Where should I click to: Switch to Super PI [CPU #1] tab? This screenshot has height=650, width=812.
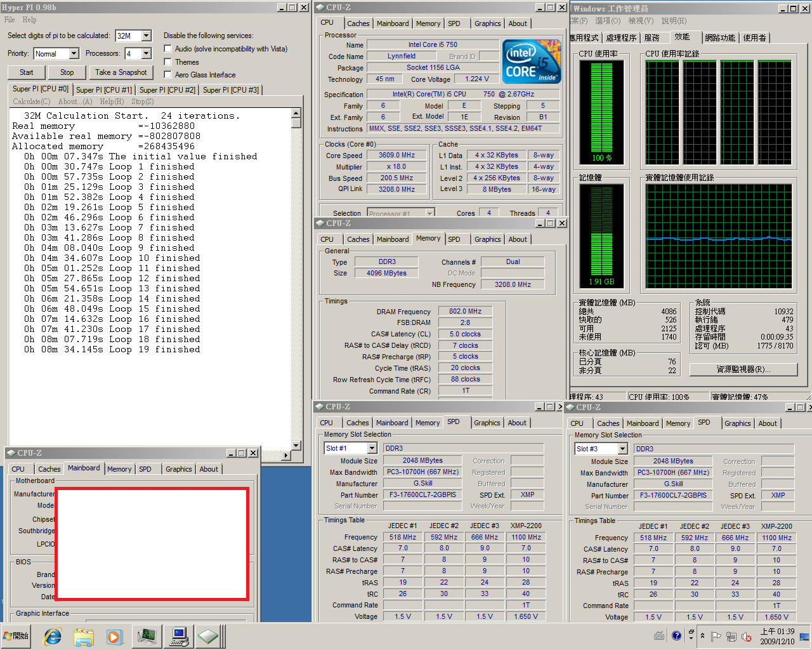104,90
